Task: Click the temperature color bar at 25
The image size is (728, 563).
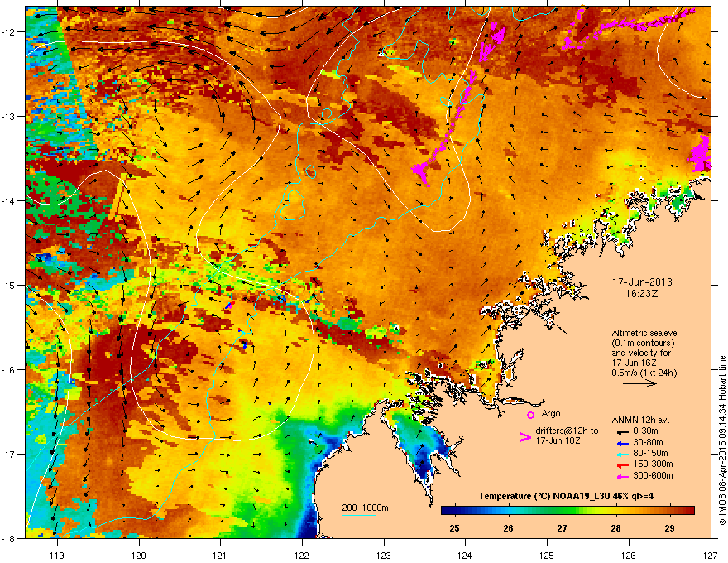Action: tap(454, 510)
